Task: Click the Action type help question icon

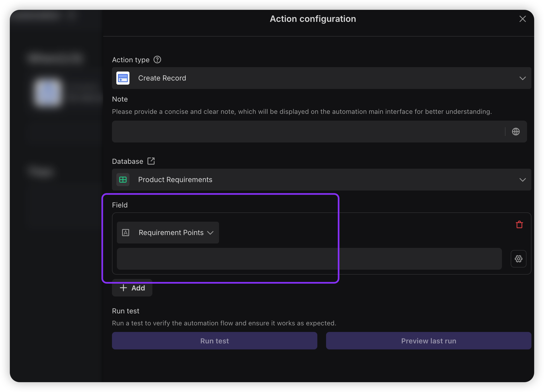Action: [157, 60]
